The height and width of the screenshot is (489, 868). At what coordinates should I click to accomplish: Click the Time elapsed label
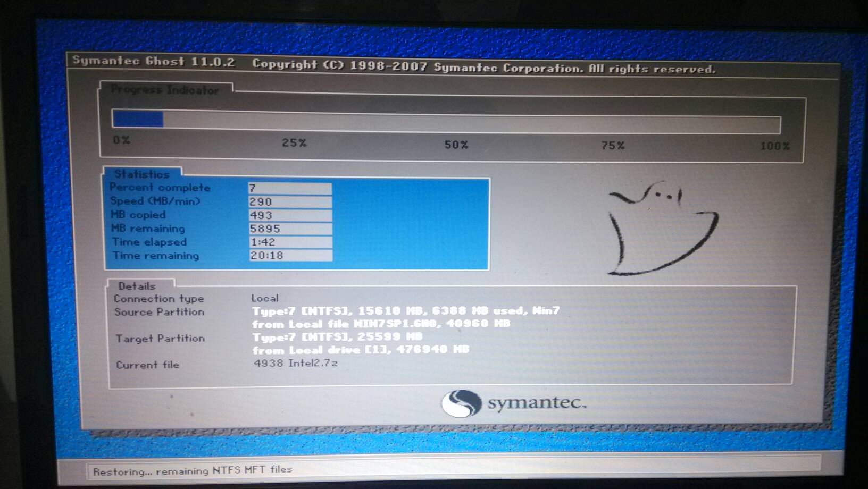[149, 242]
